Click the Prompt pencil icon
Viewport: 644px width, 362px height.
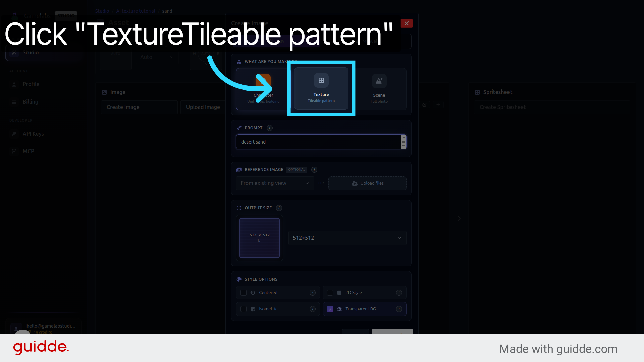(239, 128)
